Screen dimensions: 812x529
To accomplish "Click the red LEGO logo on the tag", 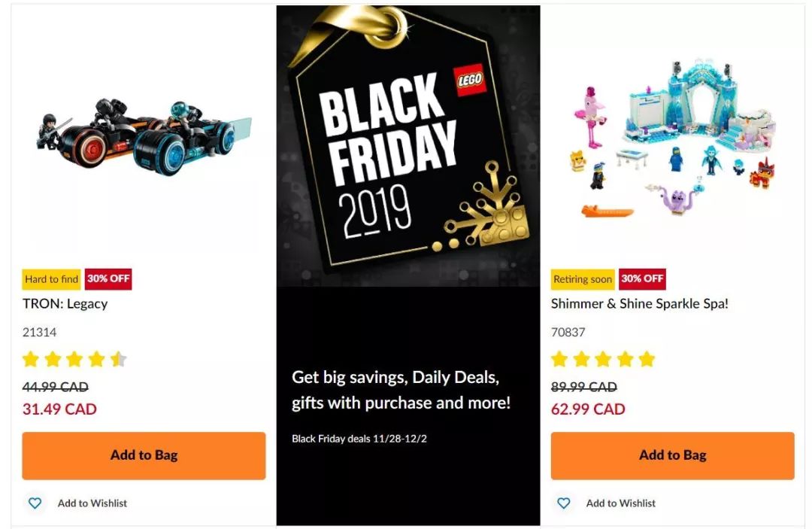I will click(x=470, y=79).
